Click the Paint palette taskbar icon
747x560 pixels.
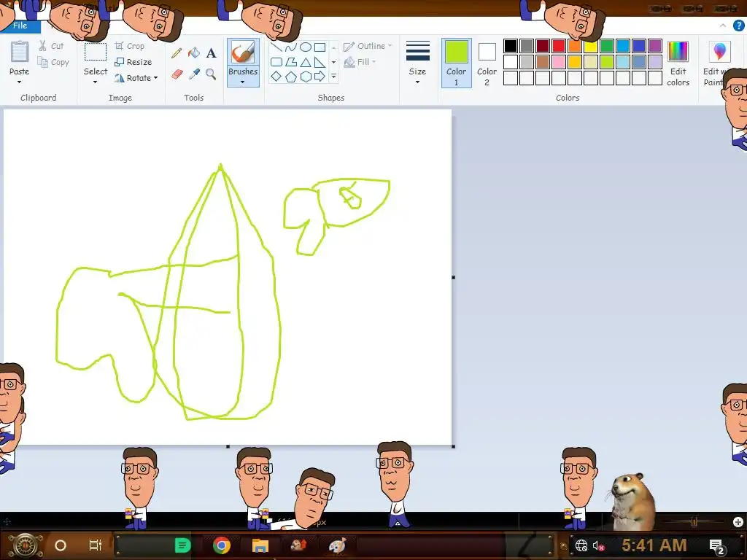pyautogui.click(x=337, y=545)
